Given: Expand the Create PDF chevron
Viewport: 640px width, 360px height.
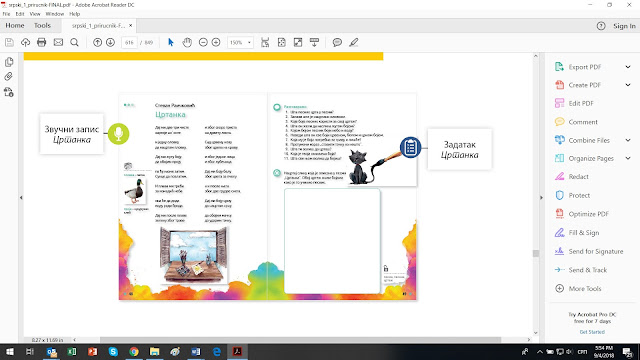Looking at the screenshot, I should [x=628, y=85].
